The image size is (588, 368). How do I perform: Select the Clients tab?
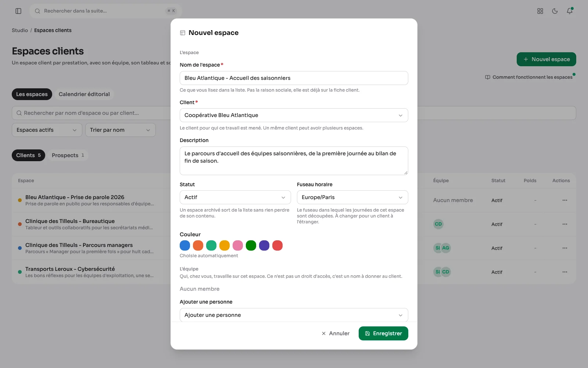point(28,155)
